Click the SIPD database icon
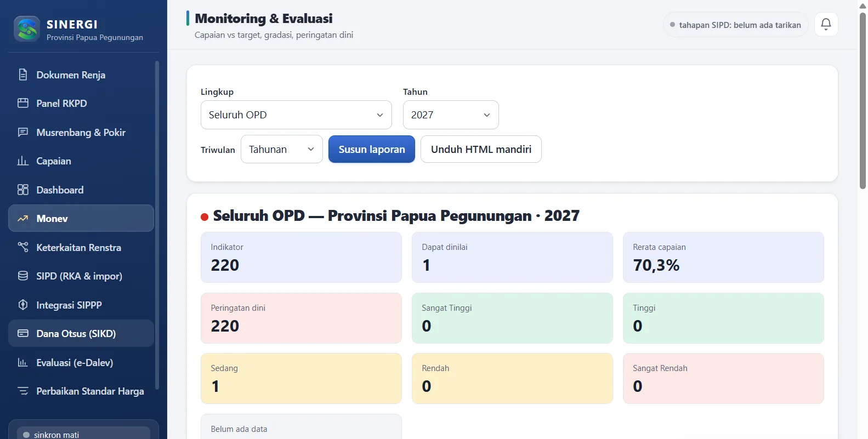 tap(23, 276)
